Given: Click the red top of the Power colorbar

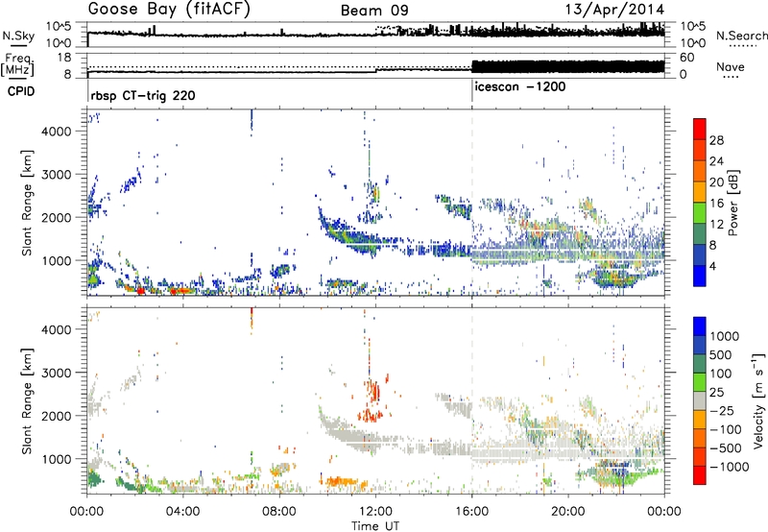Looking at the screenshot, I should [700, 129].
